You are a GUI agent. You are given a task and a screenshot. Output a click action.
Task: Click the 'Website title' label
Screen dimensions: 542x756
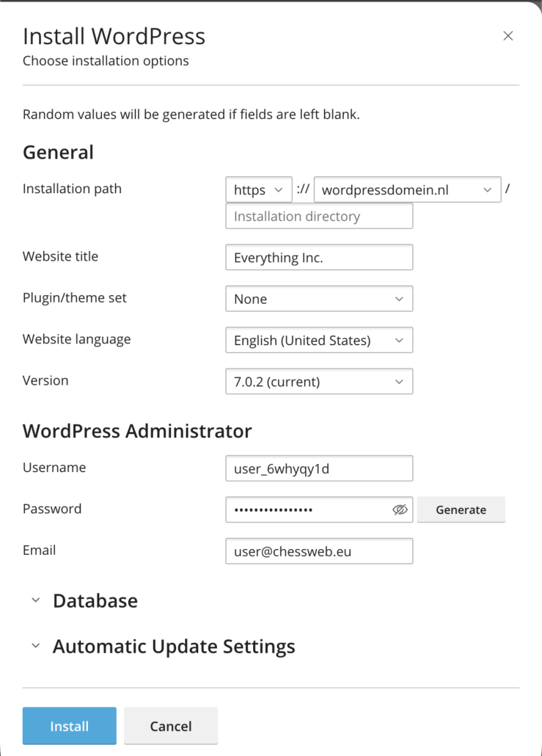tap(60, 256)
